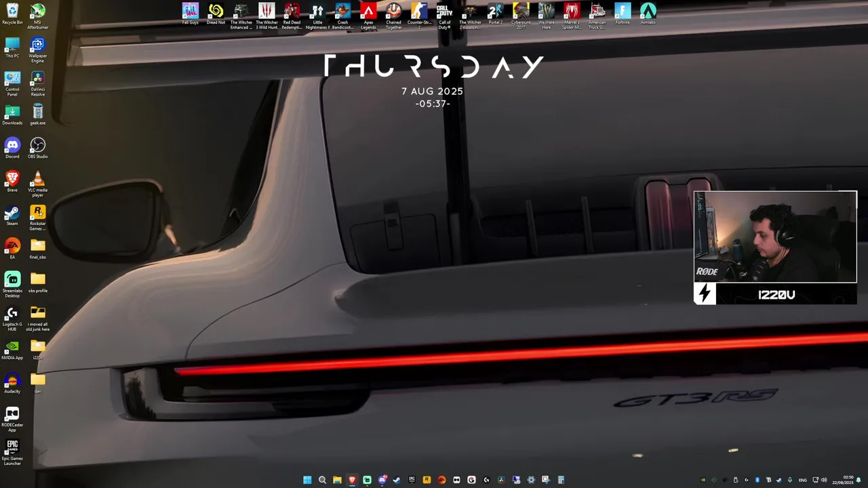Launch DaVinci Resolve from the desktop
This screenshot has width=868, height=488.
pos(38,83)
